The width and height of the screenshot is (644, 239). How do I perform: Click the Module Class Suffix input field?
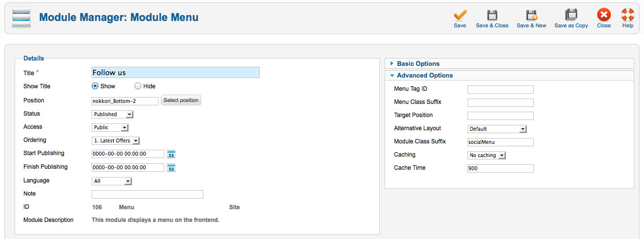point(501,142)
